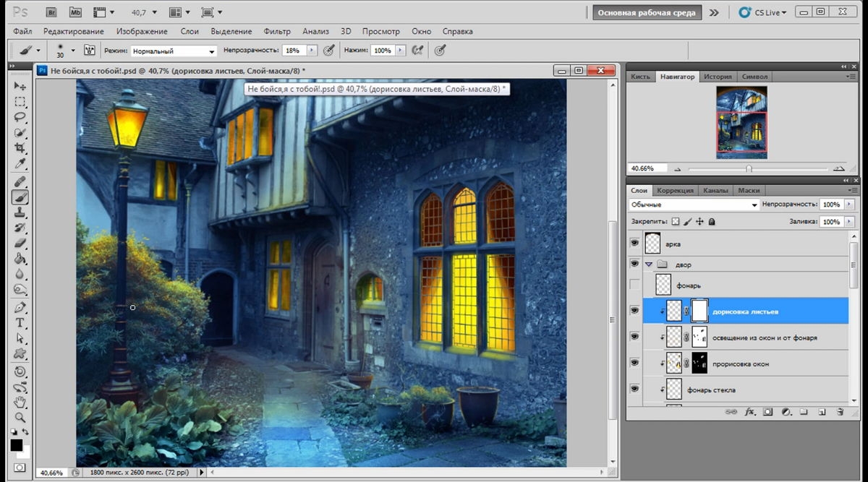The width and height of the screenshot is (868, 482).
Task: Select the Lasso tool
Action: [x=20, y=117]
